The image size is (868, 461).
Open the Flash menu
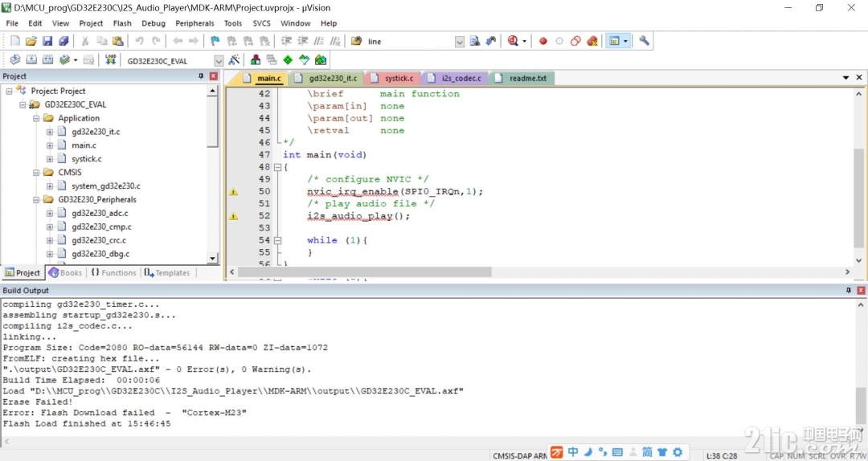[x=122, y=23]
